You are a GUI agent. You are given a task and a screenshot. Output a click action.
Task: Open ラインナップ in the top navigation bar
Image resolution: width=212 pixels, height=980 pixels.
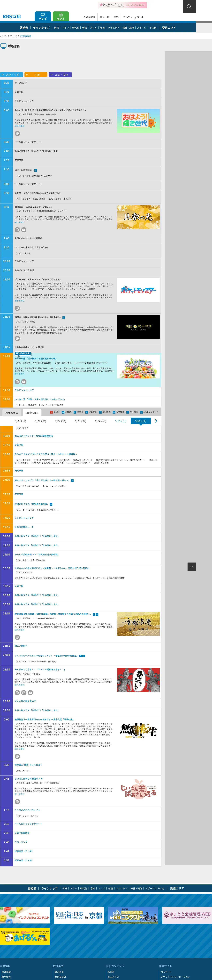[41, 28]
